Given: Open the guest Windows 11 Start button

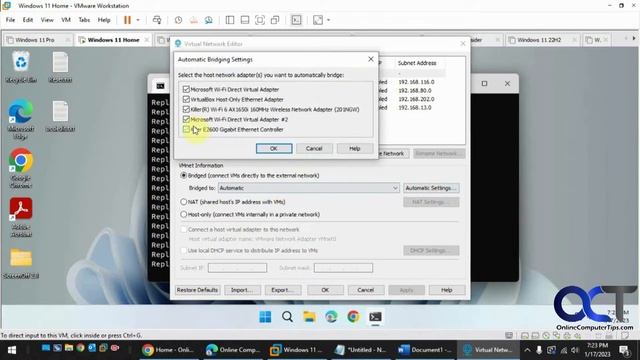Looking at the screenshot, I should [x=265, y=317].
